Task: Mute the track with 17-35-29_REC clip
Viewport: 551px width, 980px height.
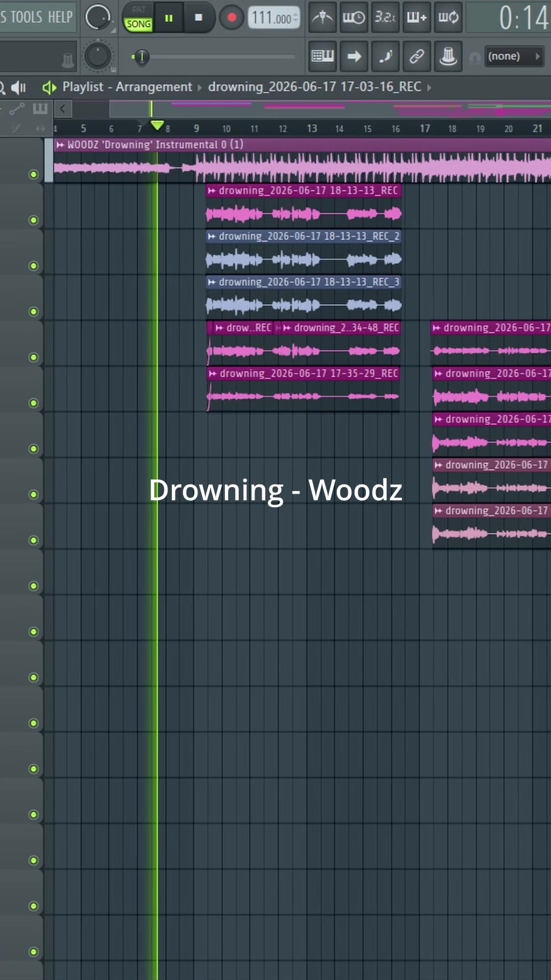Action: pos(34,403)
